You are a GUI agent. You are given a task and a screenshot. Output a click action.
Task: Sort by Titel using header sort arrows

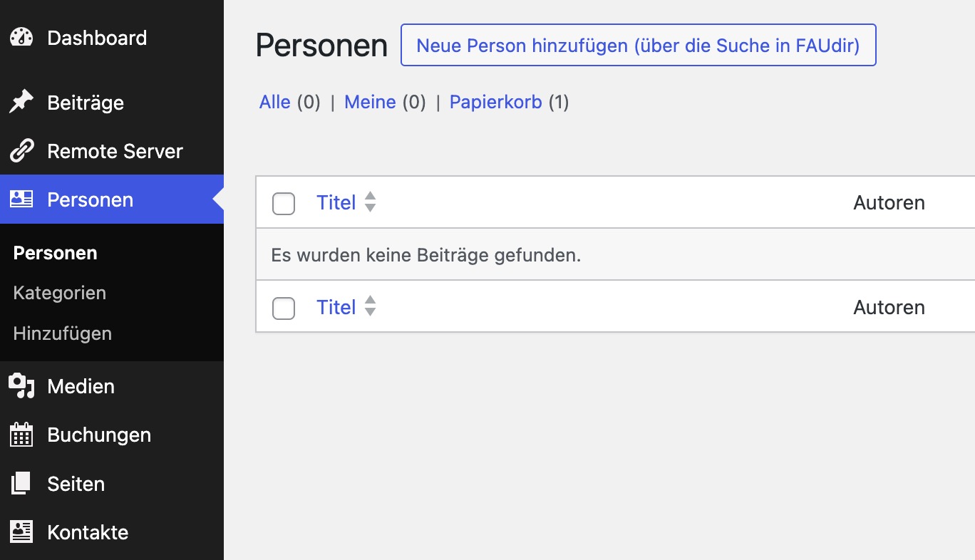[x=370, y=202]
